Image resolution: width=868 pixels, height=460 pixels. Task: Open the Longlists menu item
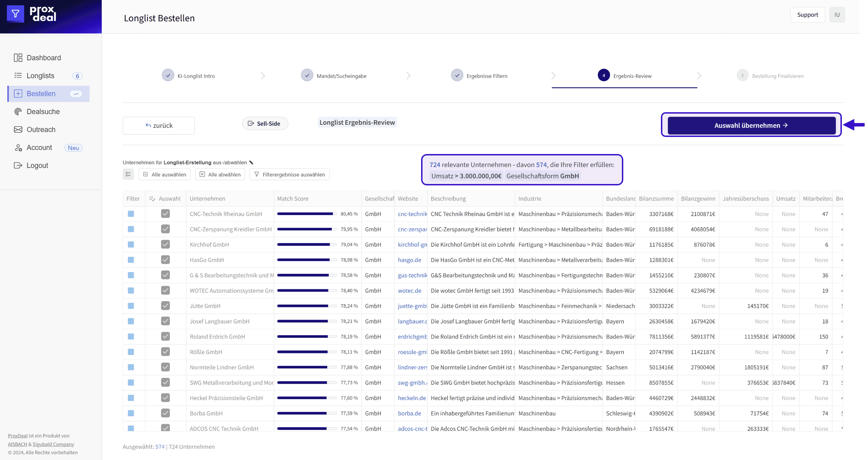pos(48,76)
